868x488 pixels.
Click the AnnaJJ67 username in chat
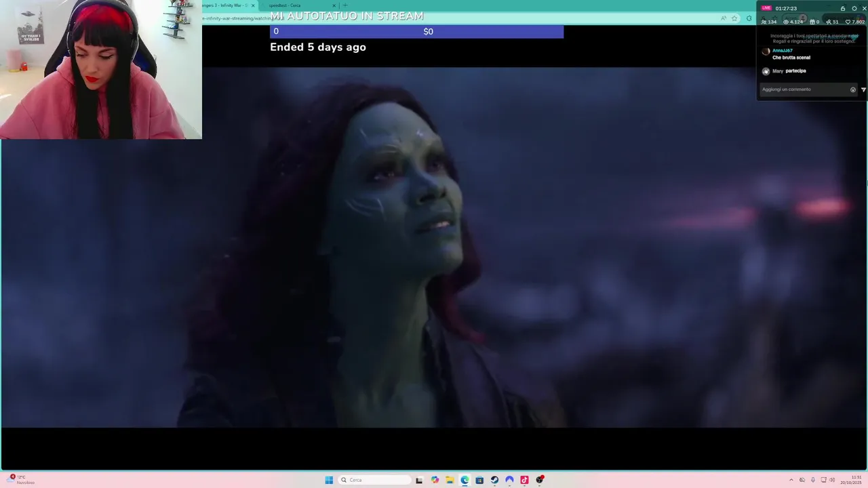(x=782, y=51)
